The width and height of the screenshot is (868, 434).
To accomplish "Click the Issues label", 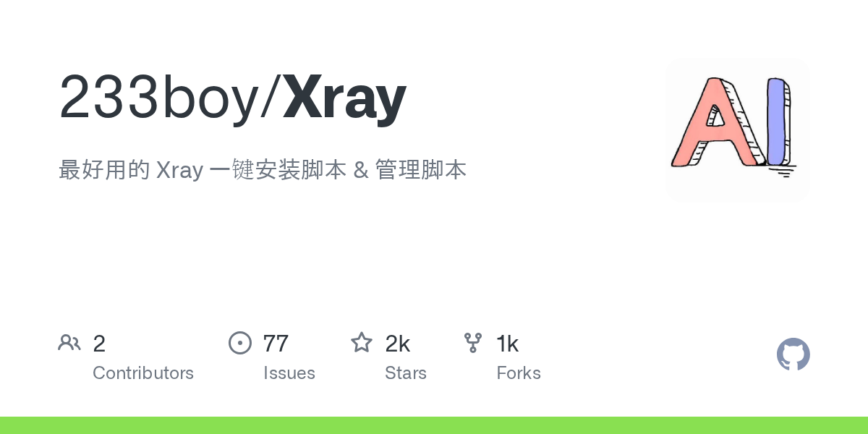I will pos(289,373).
